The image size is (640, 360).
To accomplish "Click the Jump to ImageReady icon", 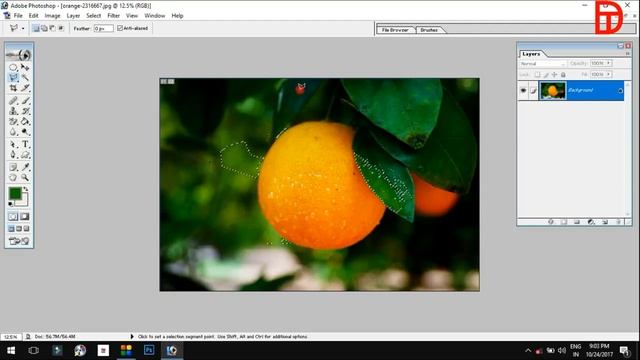I will (19, 241).
